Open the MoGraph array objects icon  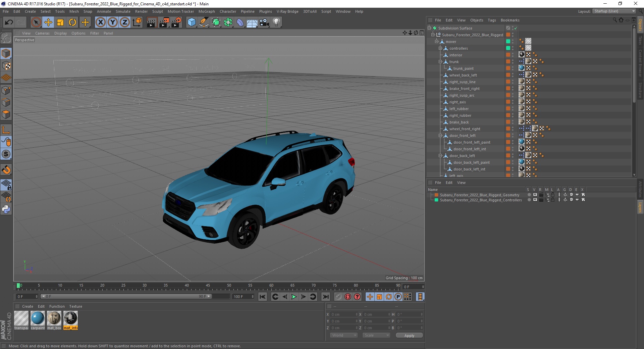228,22
